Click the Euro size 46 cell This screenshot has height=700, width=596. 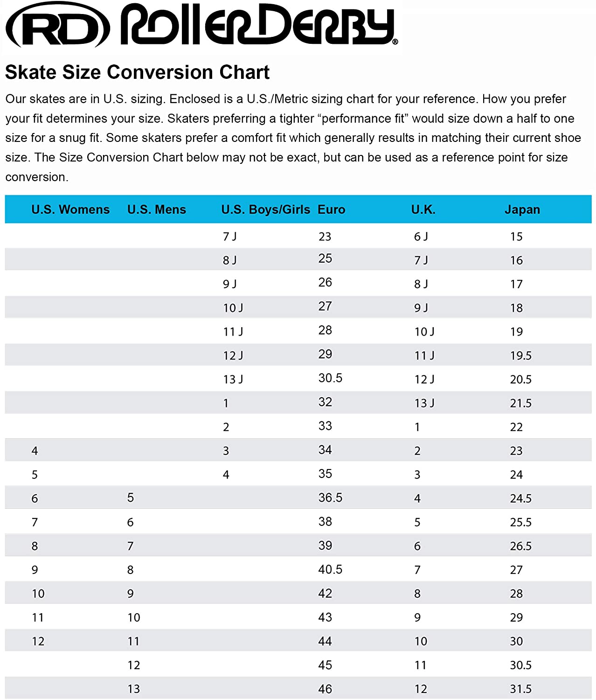tap(325, 689)
